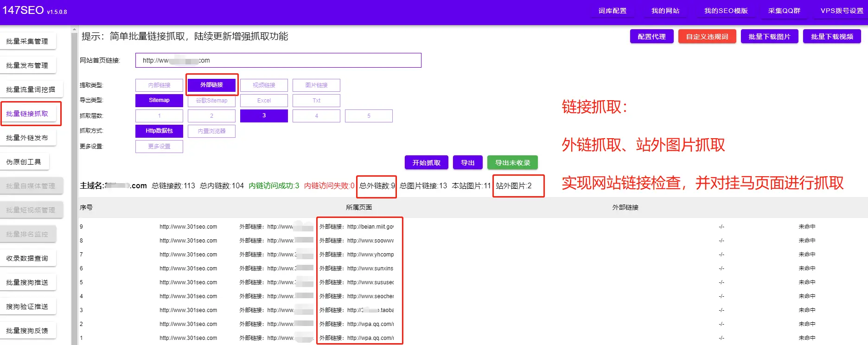Open 词库配置 in top menu
The image size is (868, 345).
click(x=612, y=11)
